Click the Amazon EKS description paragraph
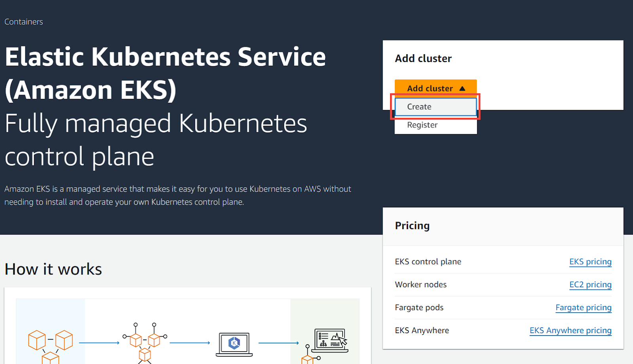The height and width of the screenshot is (364, 633). click(178, 195)
